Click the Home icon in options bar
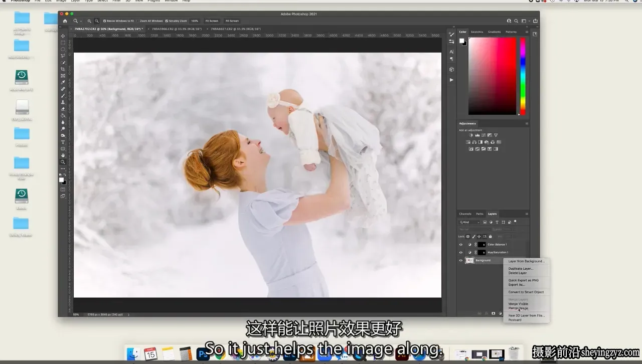The image size is (642, 364). click(65, 21)
